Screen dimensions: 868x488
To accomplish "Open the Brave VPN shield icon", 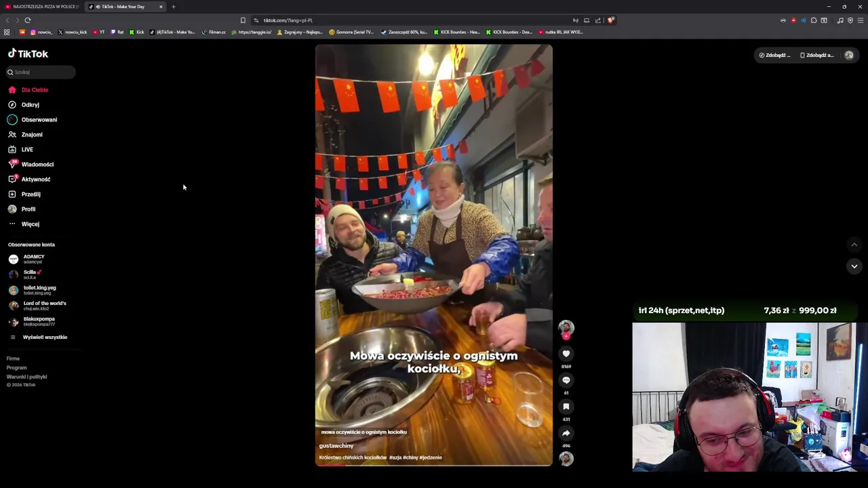I will pyautogui.click(x=850, y=20).
